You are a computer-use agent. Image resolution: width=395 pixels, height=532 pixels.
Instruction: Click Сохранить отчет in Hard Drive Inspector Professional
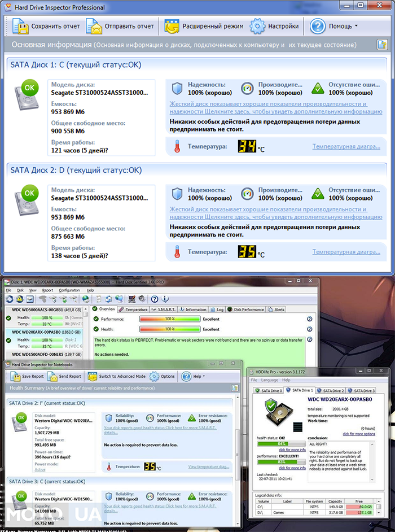pyautogui.click(x=46, y=26)
